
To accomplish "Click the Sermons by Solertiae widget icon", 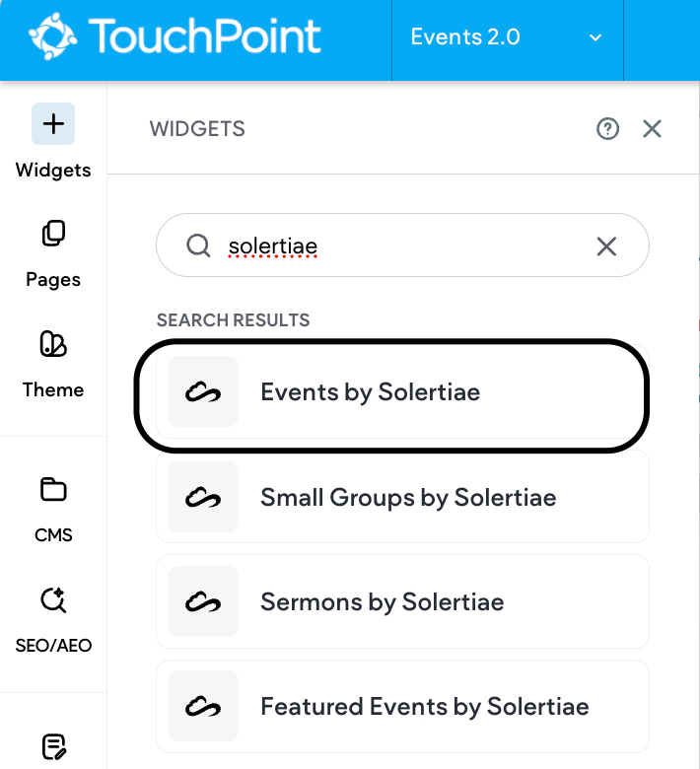I will tap(203, 601).
